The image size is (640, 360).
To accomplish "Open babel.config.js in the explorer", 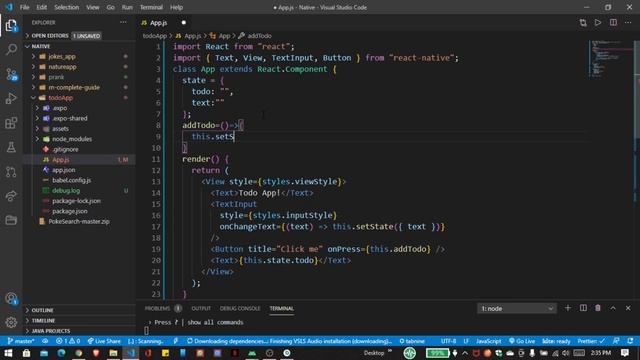I will pyautogui.click(x=71, y=180).
